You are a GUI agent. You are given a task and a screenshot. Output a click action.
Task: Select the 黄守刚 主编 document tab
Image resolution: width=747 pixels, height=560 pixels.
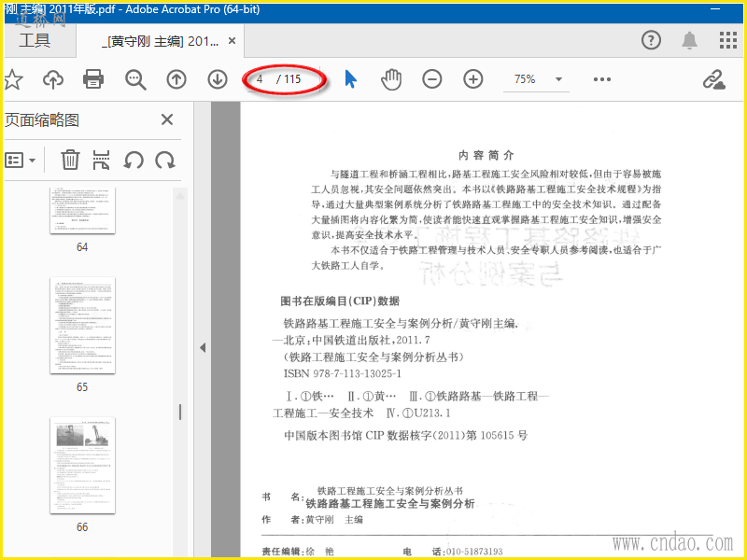(x=161, y=41)
